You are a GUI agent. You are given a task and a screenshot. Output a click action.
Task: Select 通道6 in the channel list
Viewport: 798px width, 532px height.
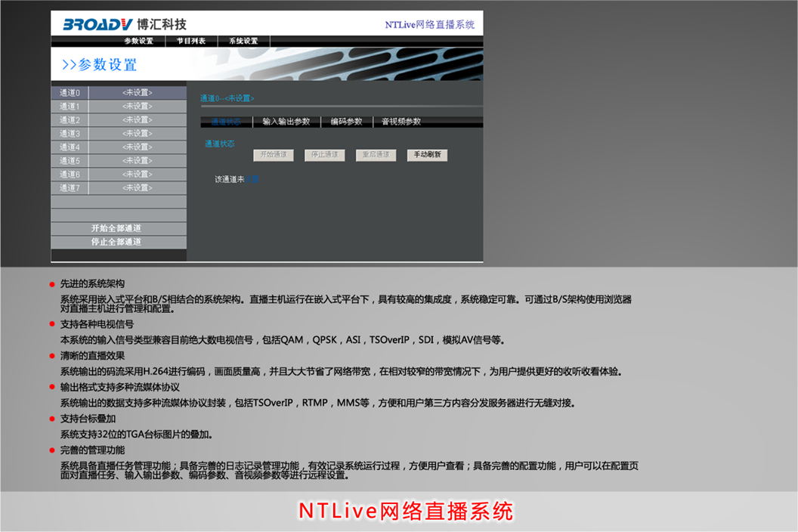pos(119,174)
